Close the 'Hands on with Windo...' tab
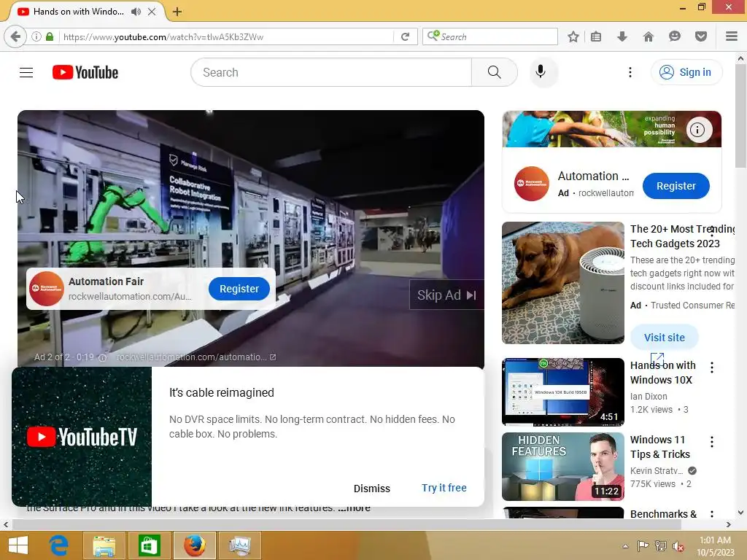This screenshot has height=560, width=747. (x=152, y=12)
